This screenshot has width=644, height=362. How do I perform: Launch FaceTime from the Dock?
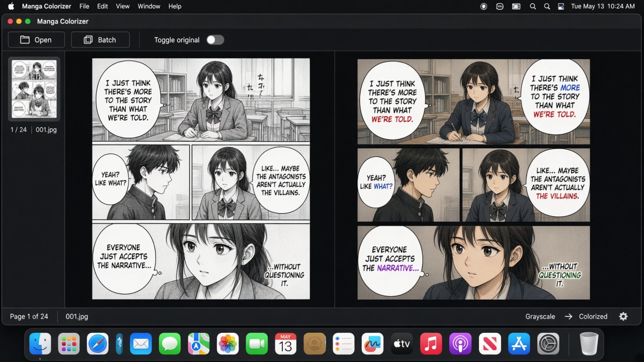[257, 344]
